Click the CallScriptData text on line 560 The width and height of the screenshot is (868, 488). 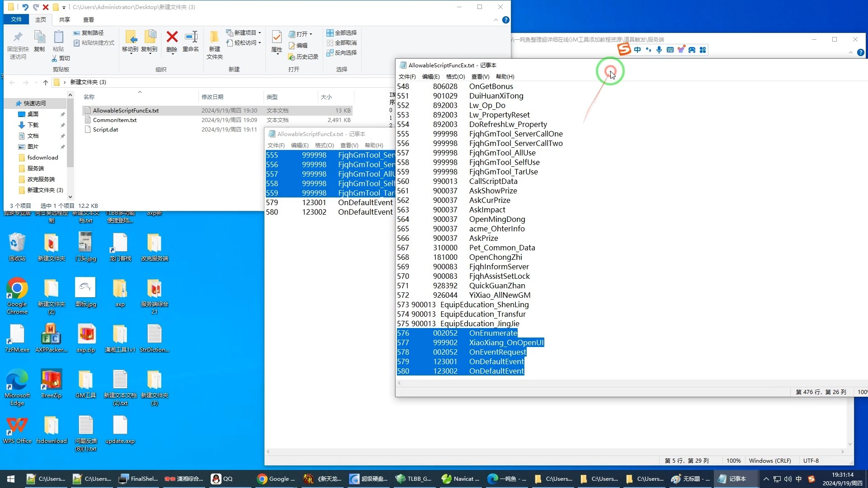(493, 181)
